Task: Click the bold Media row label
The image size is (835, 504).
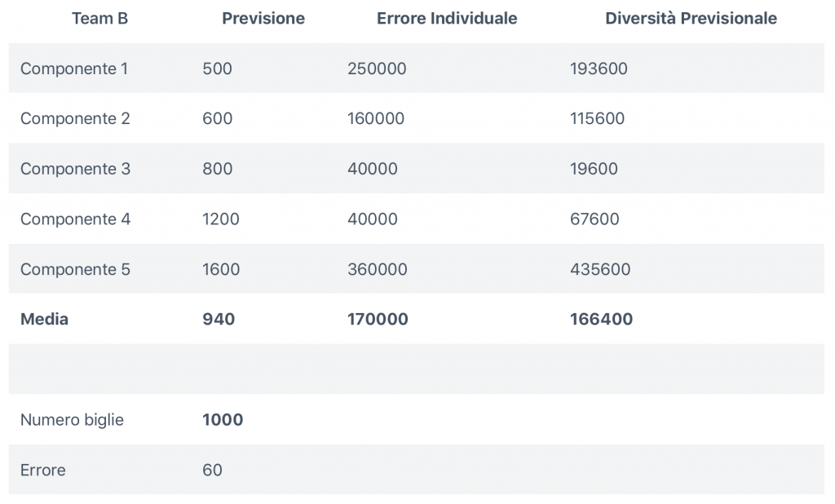Action: point(44,320)
